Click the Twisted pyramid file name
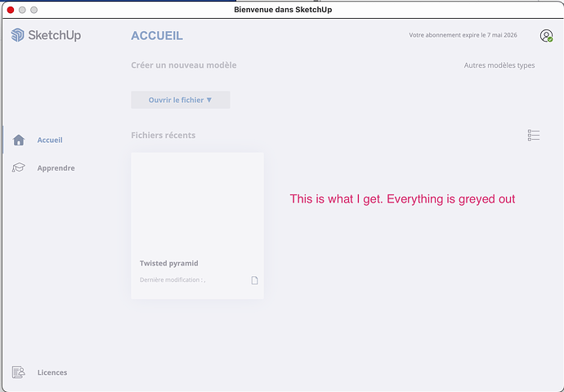 169,263
